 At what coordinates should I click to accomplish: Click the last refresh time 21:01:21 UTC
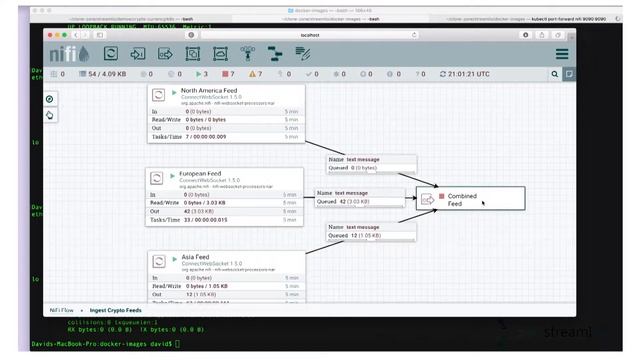[x=464, y=74]
